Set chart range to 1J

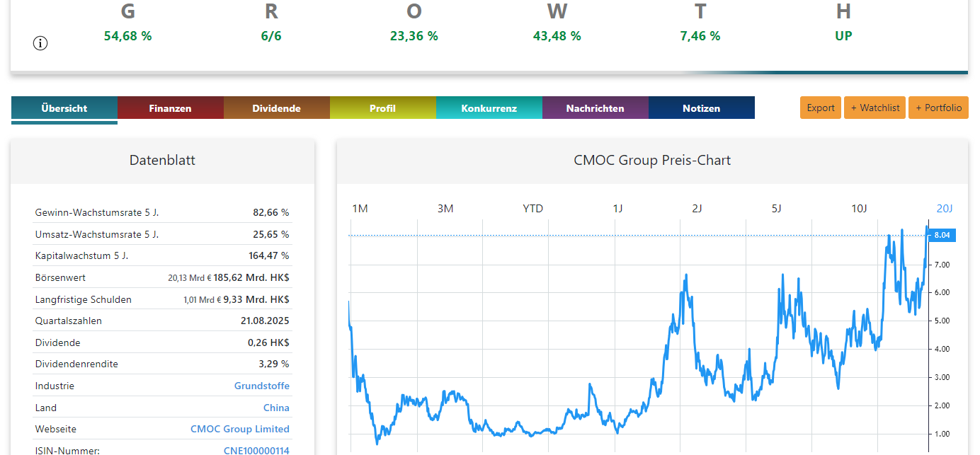[x=617, y=208]
